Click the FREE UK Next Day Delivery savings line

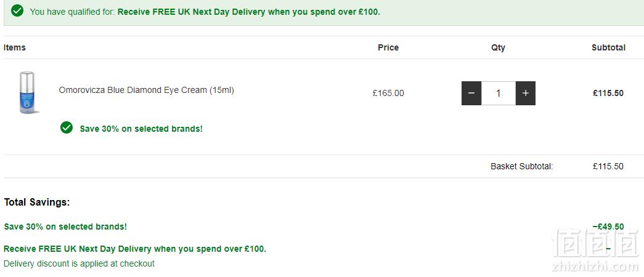click(x=135, y=249)
